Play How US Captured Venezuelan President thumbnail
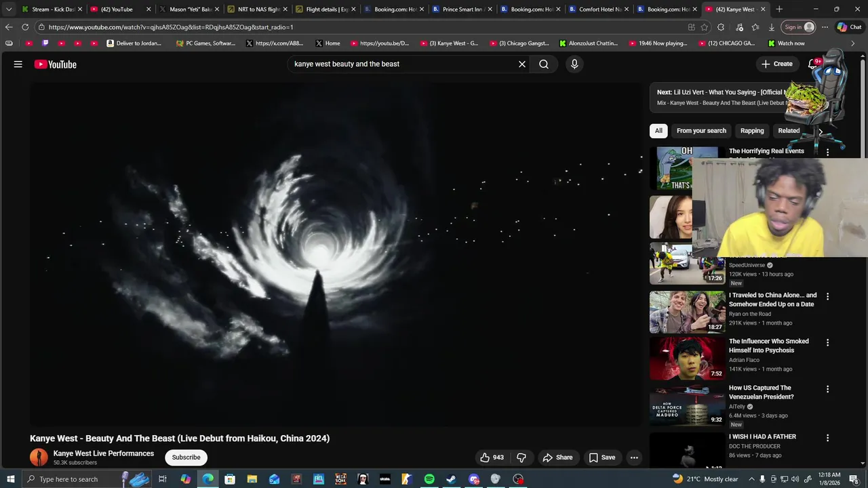 pyautogui.click(x=687, y=405)
